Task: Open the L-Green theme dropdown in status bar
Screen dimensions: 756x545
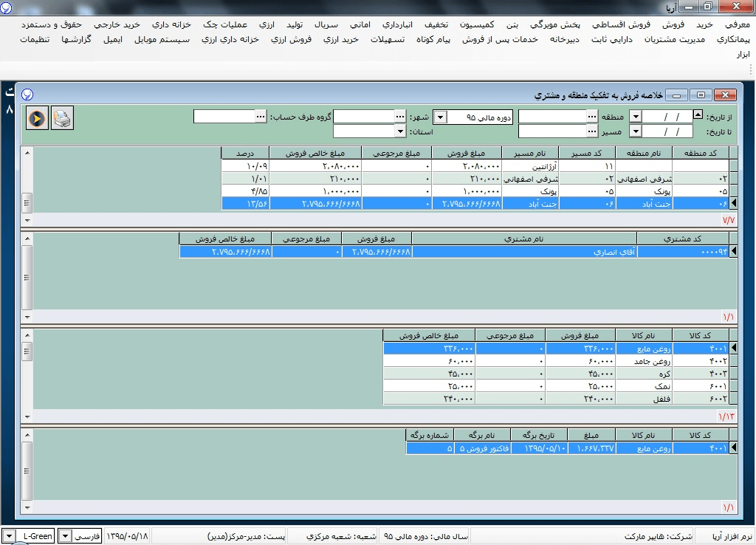Action: pos(9,536)
